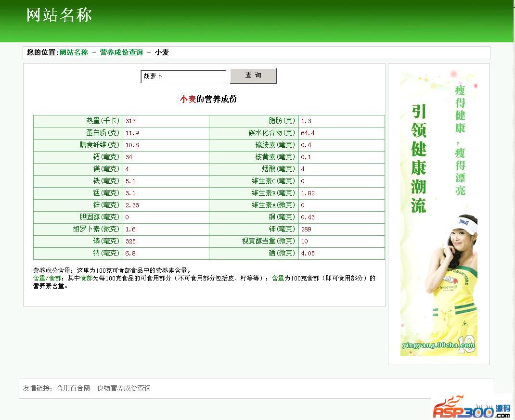Screen dimensions: 515x420
Task: Select the 维生素A(微克) label cell
Action: tap(254, 205)
